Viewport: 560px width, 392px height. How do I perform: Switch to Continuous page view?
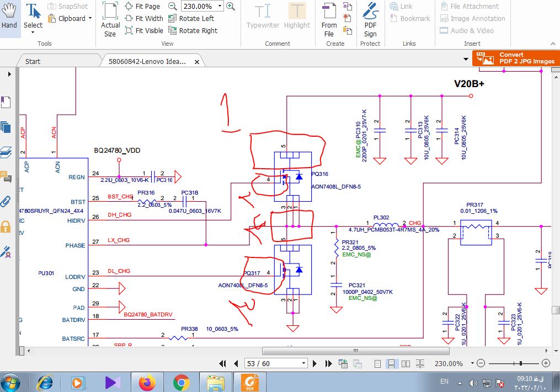click(391, 363)
